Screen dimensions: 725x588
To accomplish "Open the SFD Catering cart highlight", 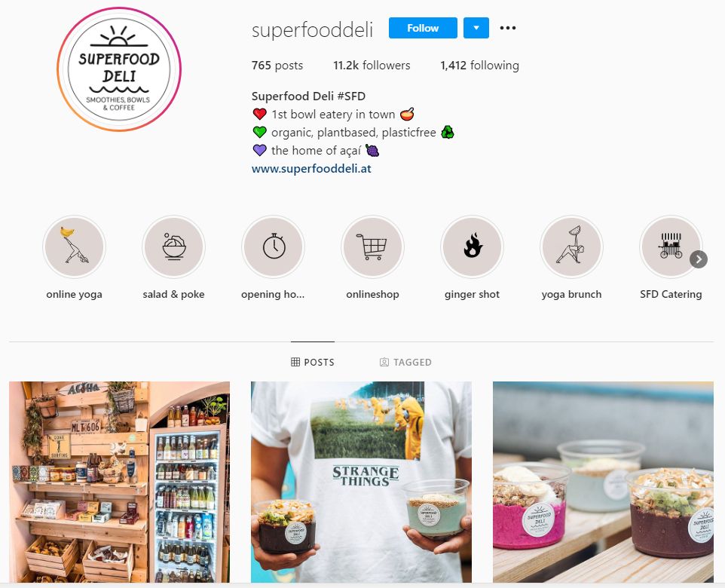I will pyautogui.click(x=671, y=247).
